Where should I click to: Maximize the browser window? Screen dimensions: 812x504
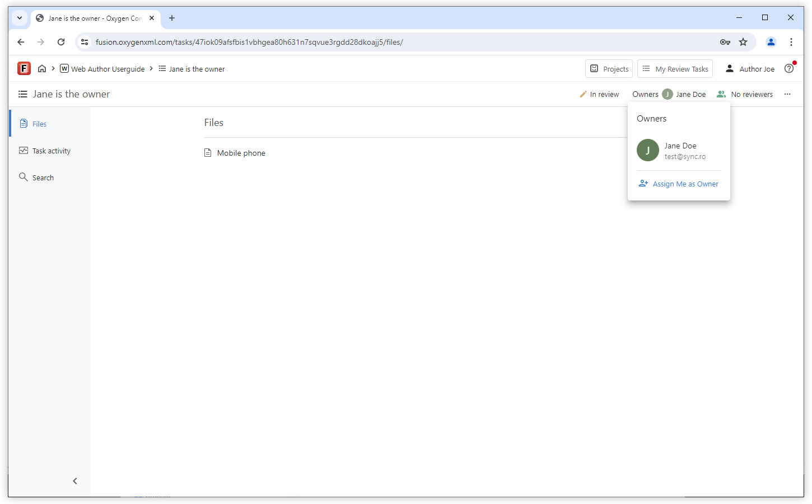click(765, 18)
